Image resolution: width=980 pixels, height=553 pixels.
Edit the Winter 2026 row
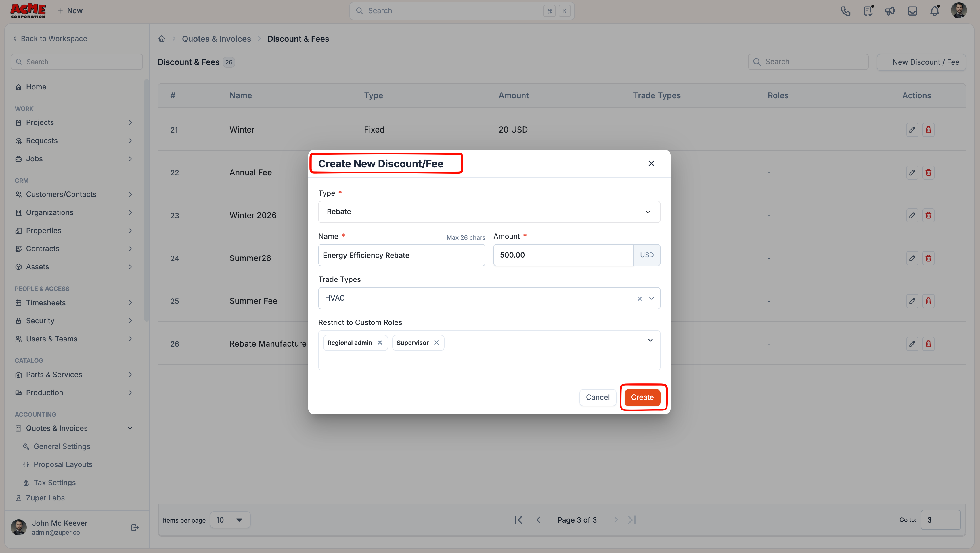tap(912, 215)
